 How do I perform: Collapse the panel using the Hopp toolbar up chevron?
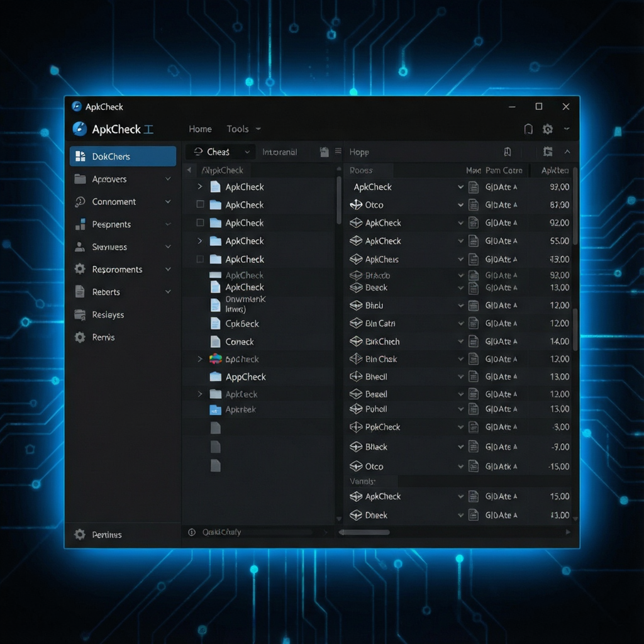[x=567, y=152]
